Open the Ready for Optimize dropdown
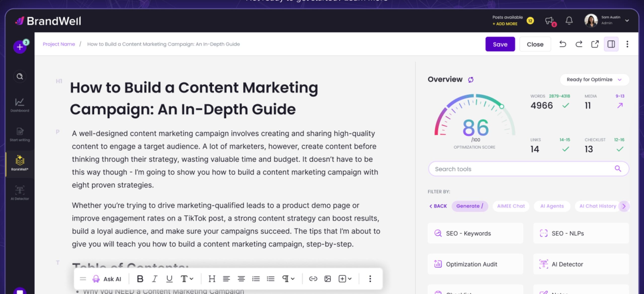644x294 pixels. pyautogui.click(x=594, y=80)
